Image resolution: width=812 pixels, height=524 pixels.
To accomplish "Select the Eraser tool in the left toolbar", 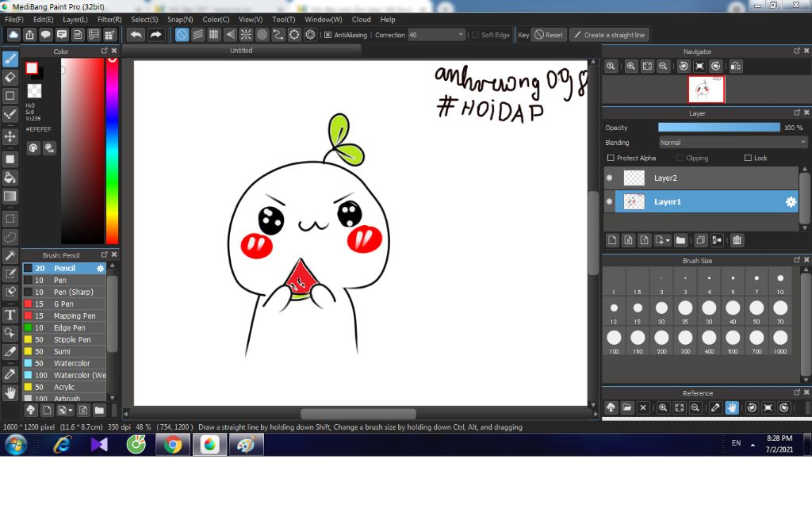I will (x=10, y=77).
